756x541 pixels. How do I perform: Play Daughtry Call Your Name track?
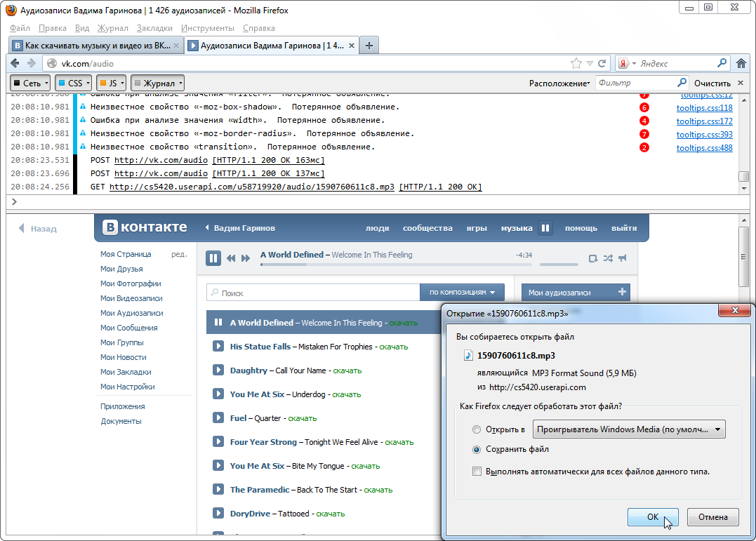218,370
